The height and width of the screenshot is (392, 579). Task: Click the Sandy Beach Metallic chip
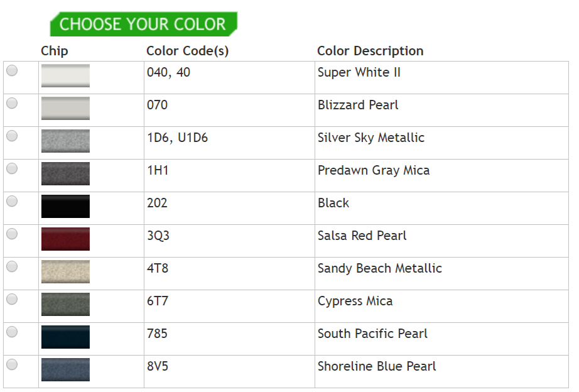tap(65, 271)
